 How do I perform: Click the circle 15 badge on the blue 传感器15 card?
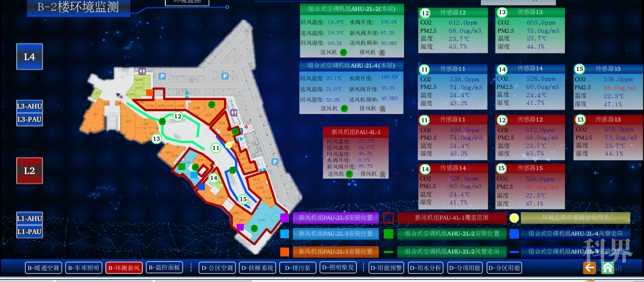pyautogui.click(x=580, y=69)
